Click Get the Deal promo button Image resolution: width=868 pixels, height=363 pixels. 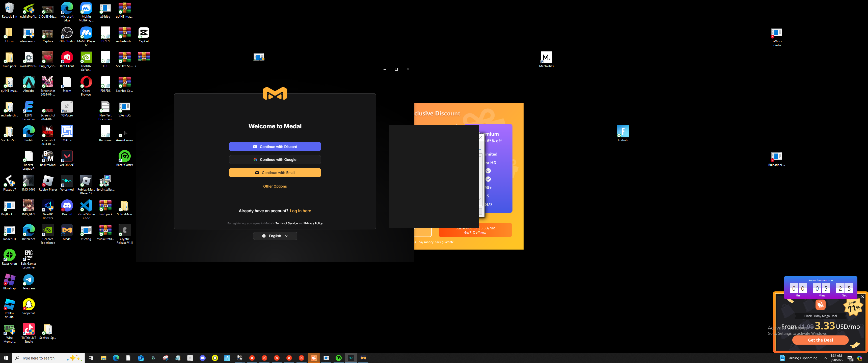coord(820,340)
